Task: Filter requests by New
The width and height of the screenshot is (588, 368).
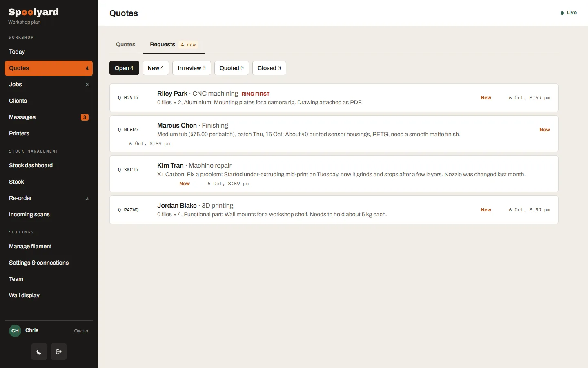Action: 156,68
